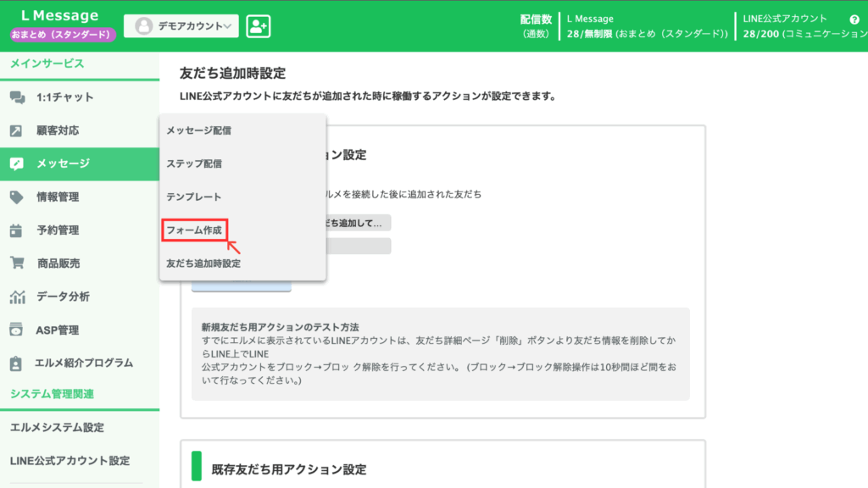Image resolution: width=868 pixels, height=488 pixels.
Task: Open the メッセージ sidebar menu
Action: [80, 164]
